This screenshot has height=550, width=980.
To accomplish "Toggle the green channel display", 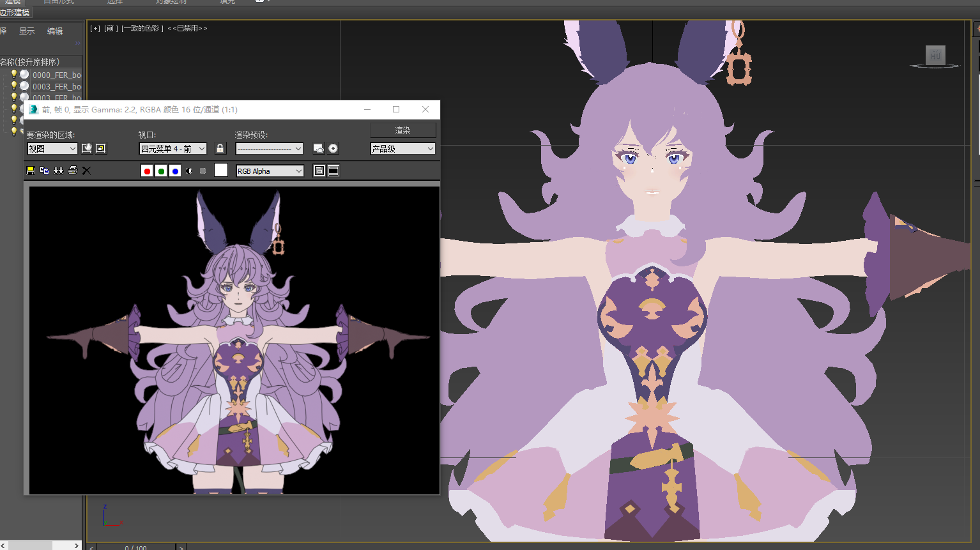I will coord(161,171).
